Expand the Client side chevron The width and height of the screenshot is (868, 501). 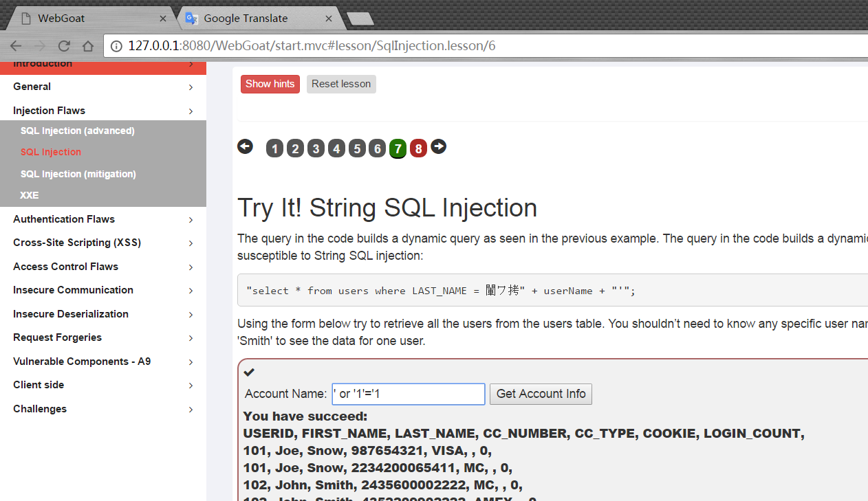tap(191, 386)
